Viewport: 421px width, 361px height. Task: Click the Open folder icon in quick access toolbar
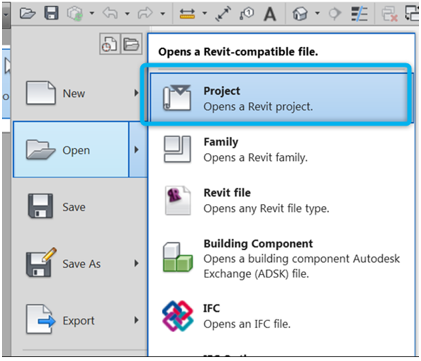click(28, 13)
